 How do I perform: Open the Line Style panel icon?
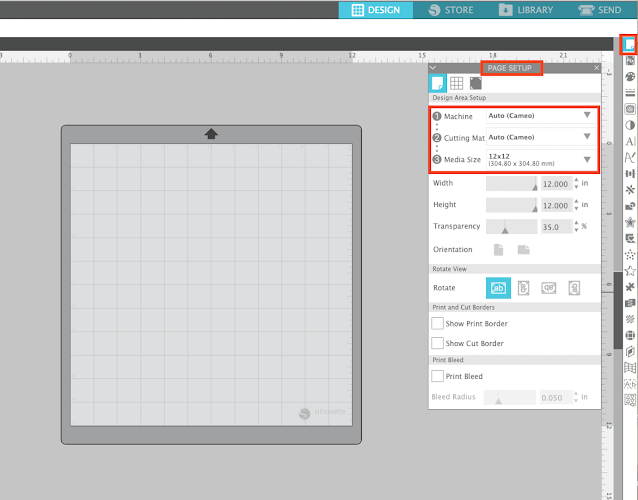[630, 93]
